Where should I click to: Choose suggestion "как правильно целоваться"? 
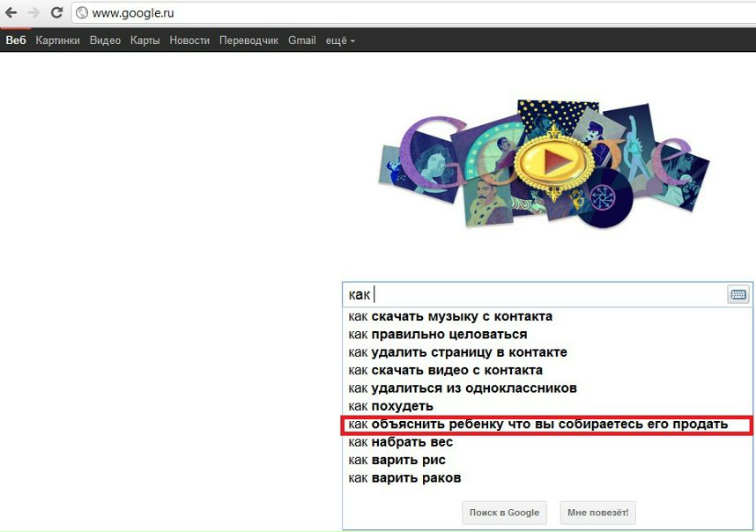[x=438, y=335]
